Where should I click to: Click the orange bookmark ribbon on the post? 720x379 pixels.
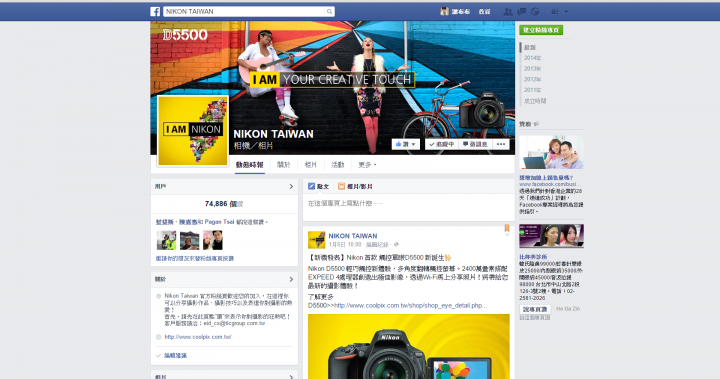click(506, 228)
